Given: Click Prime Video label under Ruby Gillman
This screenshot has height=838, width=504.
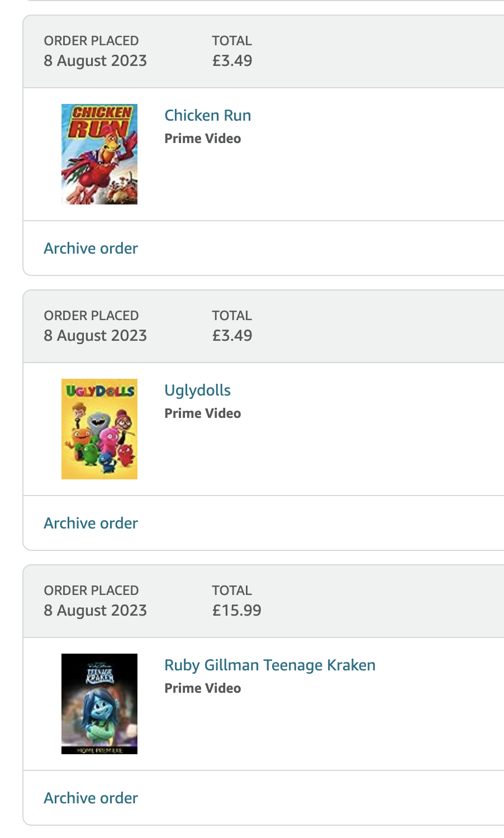Looking at the screenshot, I should (203, 688).
